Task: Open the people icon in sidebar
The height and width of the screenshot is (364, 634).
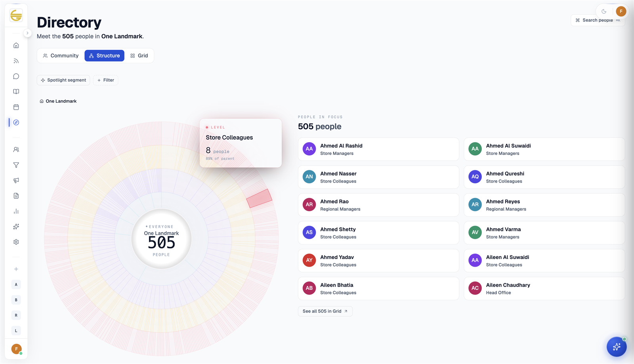Action: 16,150
